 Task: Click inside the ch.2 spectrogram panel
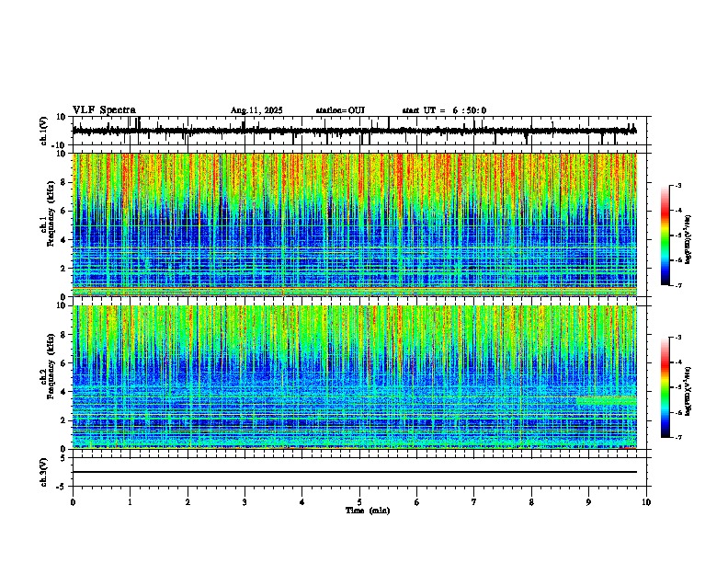355,377
